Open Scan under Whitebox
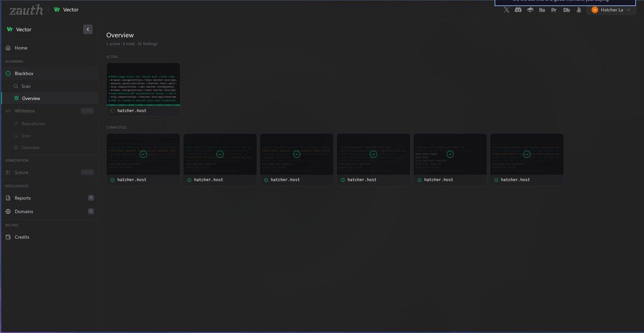644x333 pixels. pos(49,136)
